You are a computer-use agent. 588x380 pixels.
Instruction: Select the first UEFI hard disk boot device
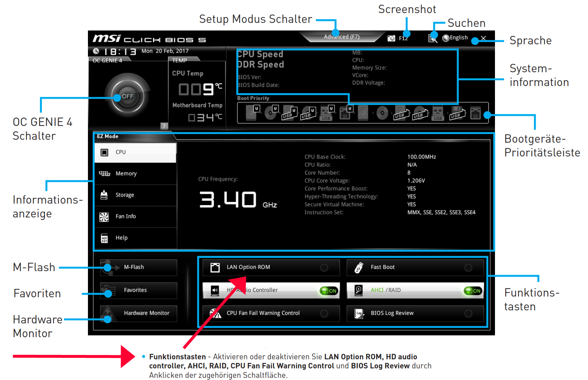[253, 113]
